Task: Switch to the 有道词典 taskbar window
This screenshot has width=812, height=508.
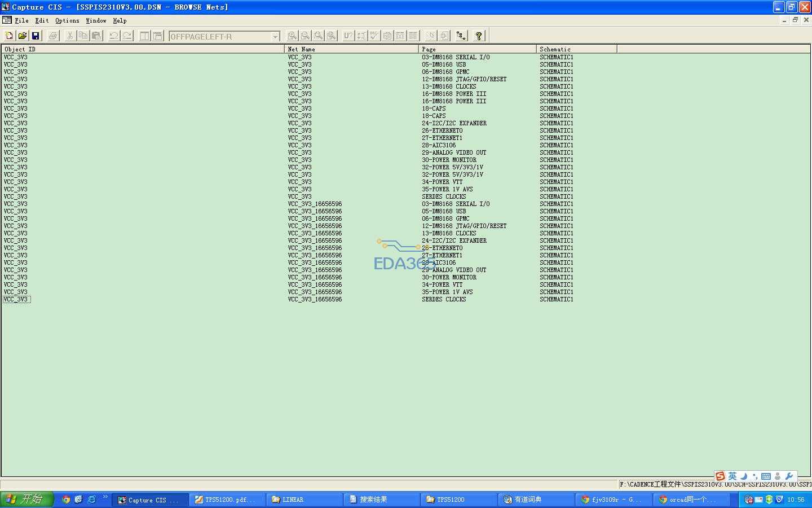Action: coord(536,500)
